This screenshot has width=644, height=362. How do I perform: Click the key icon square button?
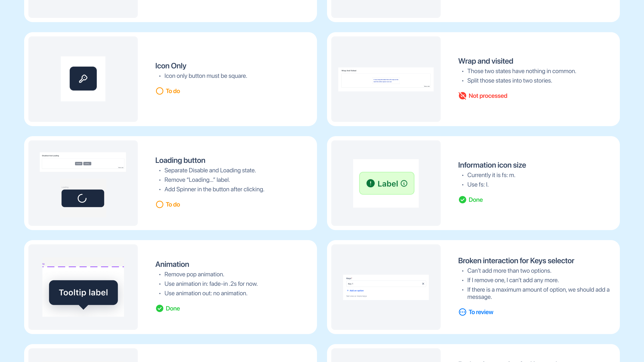tap(83, 78)
